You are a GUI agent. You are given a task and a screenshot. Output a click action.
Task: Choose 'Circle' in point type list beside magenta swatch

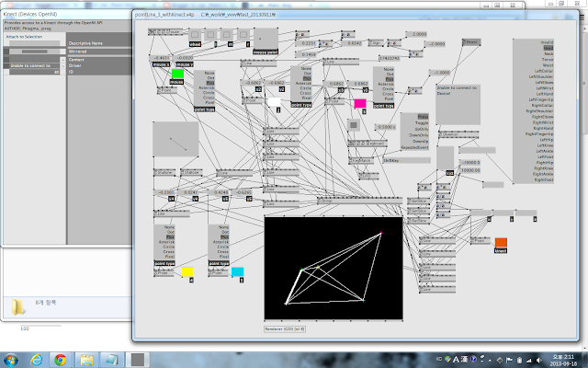tap(388, 89)
